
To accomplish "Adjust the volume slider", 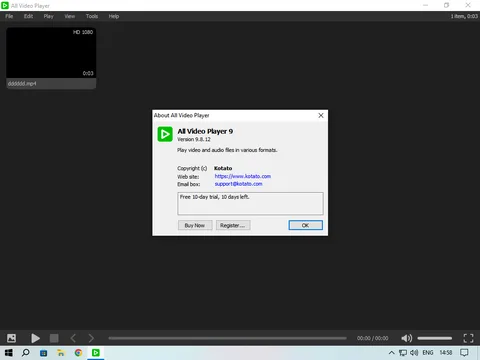I will tap(435, 338).
